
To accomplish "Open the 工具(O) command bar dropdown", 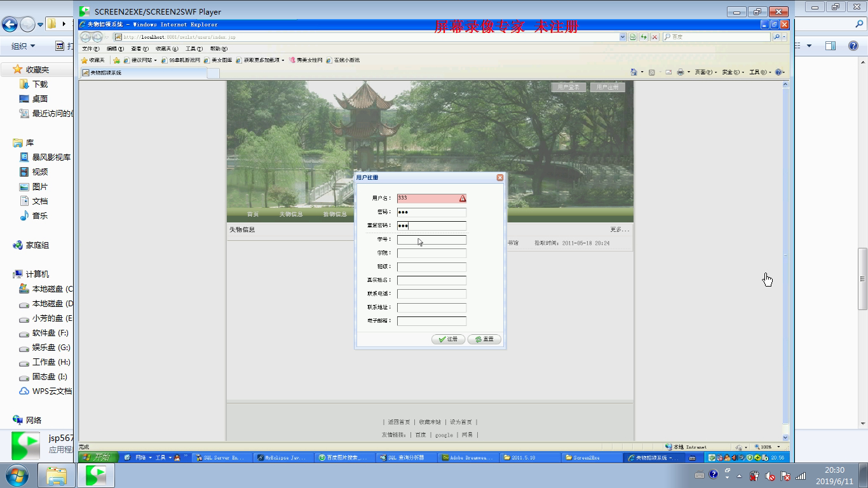I will (x=761, y=72).
